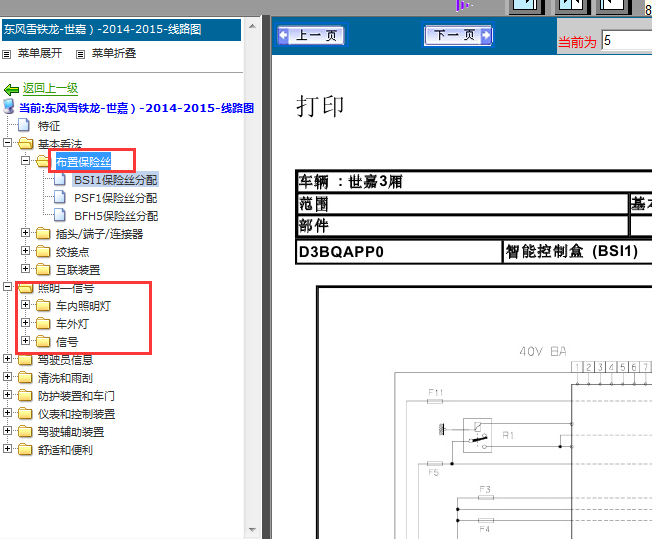
Task: Click the list icon beside 菜单折叠
Action: [80, 54]
